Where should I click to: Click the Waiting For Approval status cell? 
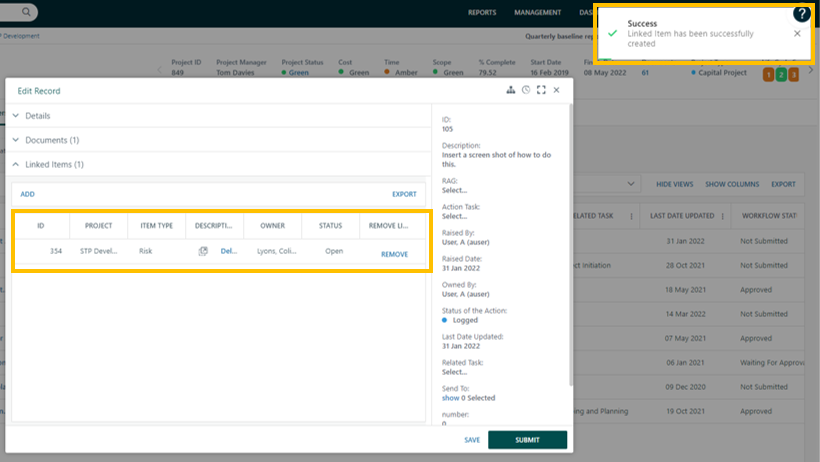point(772,363)
